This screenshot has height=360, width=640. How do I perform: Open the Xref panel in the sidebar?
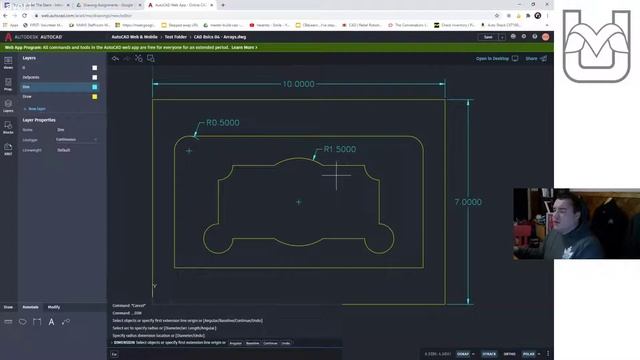[x=8, y=149]
